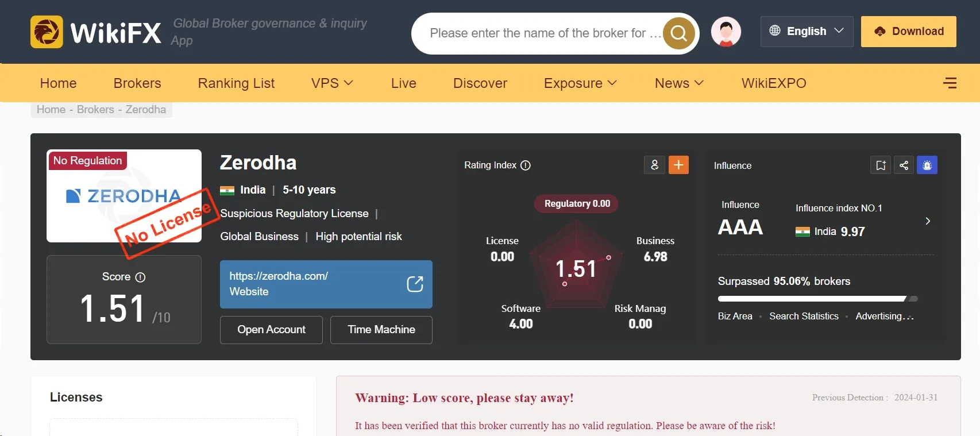Click the Biz Area label
This screenshot has height=436, width=980.
click(x=735, y=317)
